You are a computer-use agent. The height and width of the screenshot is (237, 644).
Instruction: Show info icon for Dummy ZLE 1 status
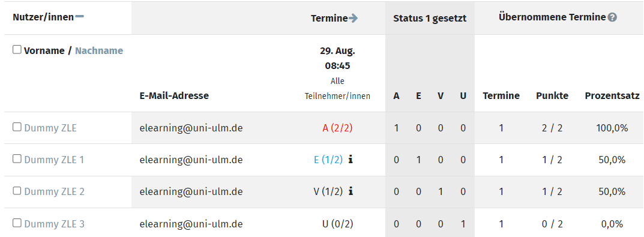point(351,160)
